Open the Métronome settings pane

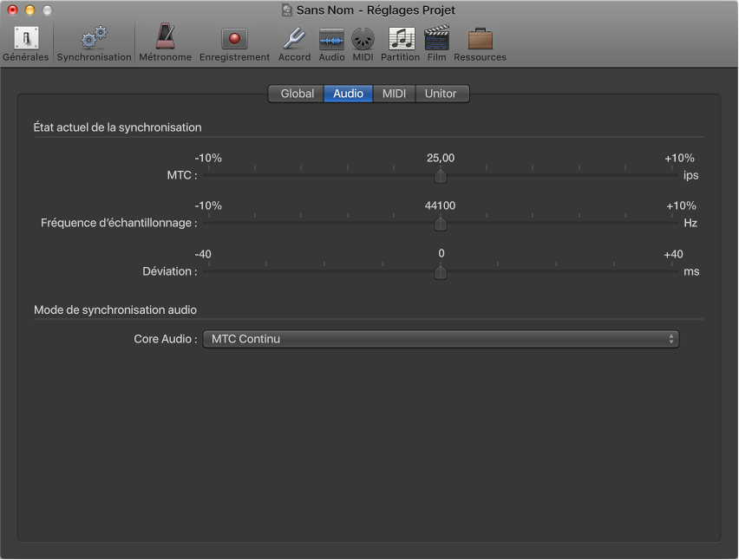point(166,43)
